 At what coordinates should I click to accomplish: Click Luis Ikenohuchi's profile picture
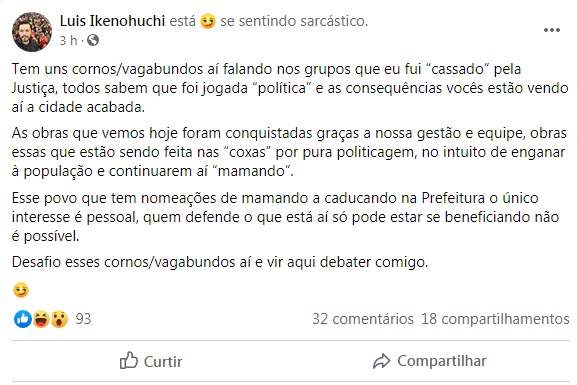(x=32, y=32)
